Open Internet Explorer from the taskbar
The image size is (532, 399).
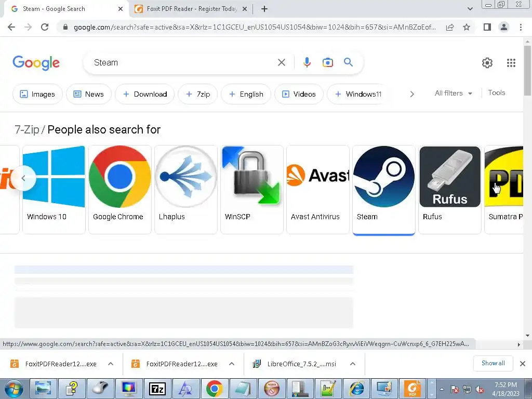click(356, 389)
